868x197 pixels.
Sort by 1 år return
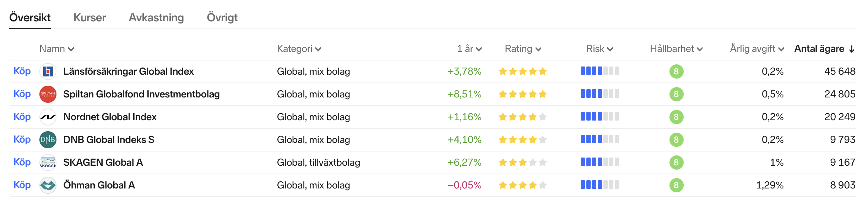[469, 49]
